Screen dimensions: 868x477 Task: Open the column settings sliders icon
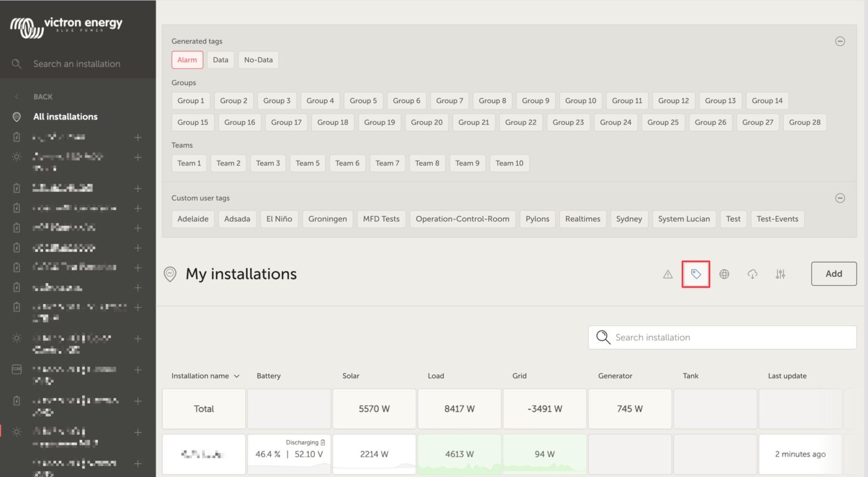click(x=780, y=274)
